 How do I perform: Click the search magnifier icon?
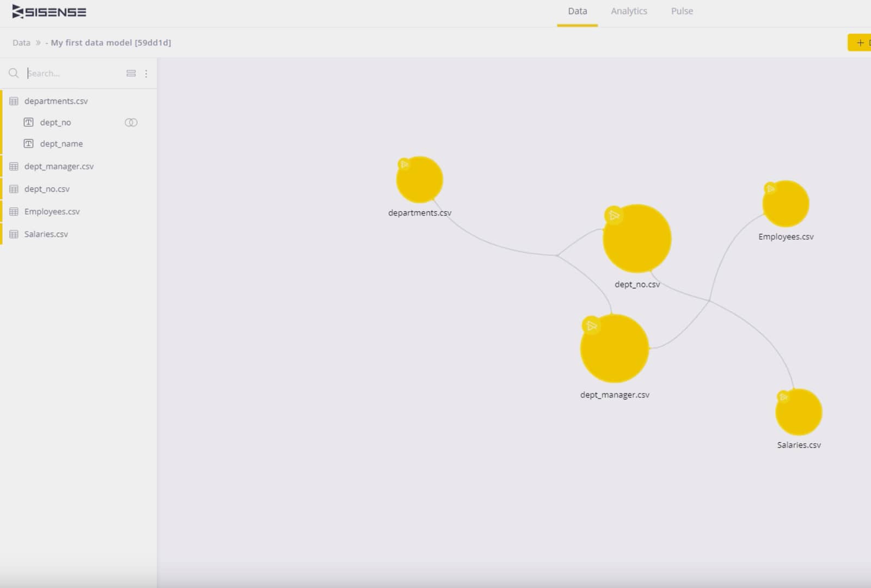pyautogui.click(x=14, y=73)
